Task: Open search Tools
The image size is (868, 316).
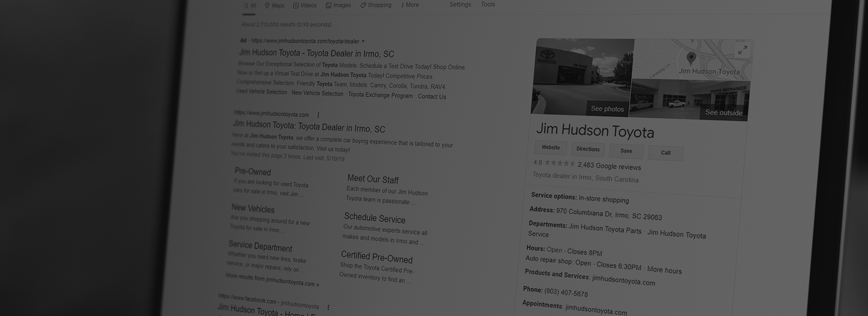Action: click(488, 5)
